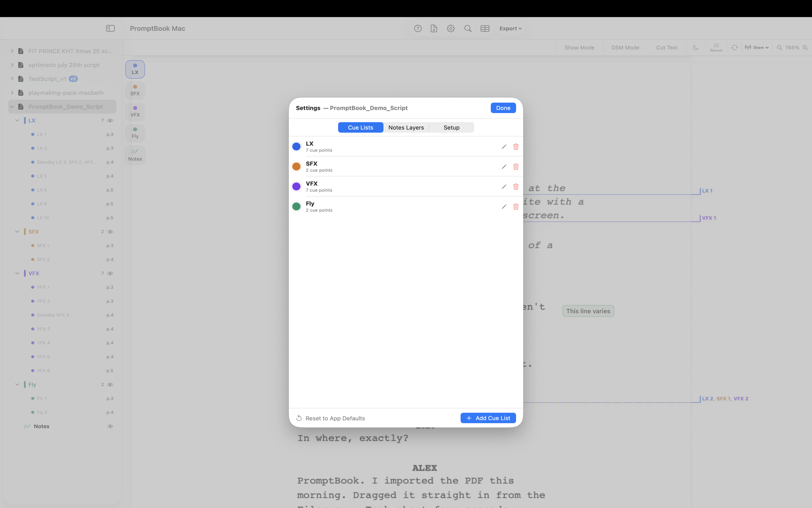812x508 pixels.
Task: Toggle SFX list visibility eye in sidebar
Action: 110,231
